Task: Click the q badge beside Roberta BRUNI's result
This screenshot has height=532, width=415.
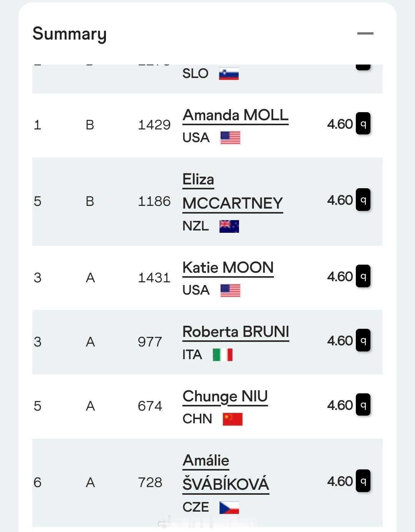Action: tap(363, 340)
